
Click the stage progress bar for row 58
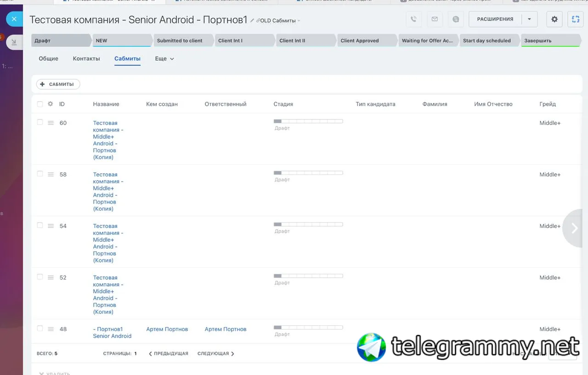tap(308, 173)
